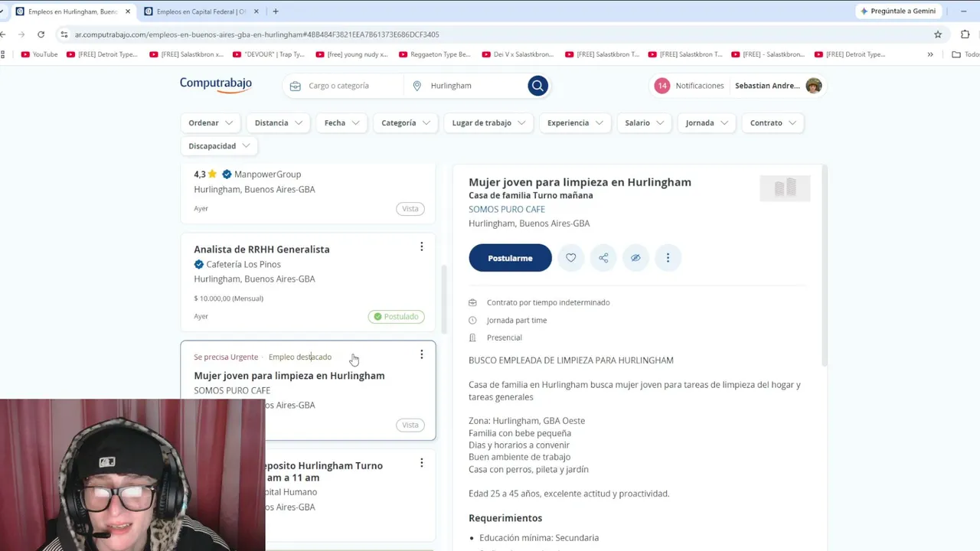Screen dimensions: 980x551
Task: Open the DEVOUR | Trap Ty... bookmark
Action: pos(267,54)
